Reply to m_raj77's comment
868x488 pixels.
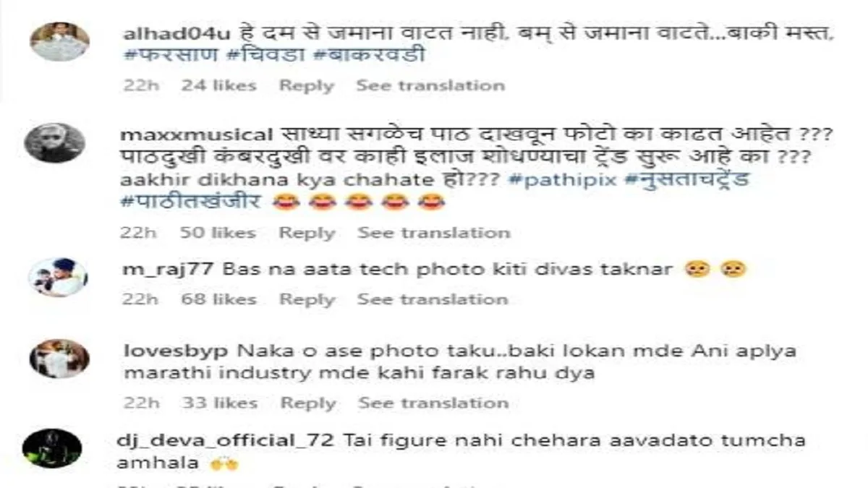(x=307, y=299)
